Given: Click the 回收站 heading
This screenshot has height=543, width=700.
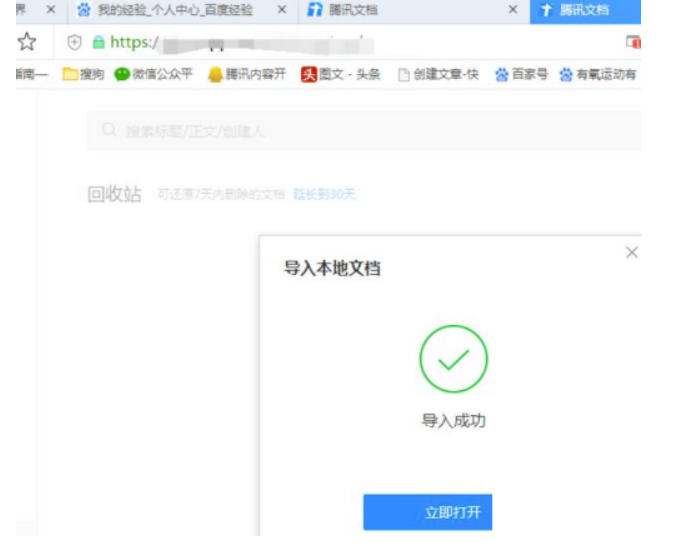Looking at the screenshot, I should pos(114,194).
